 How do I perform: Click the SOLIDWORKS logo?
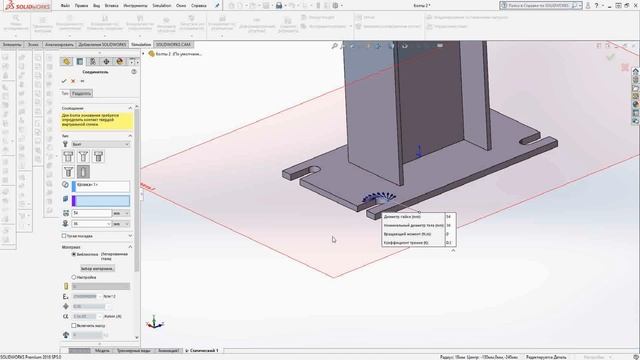(x=28, y=6)
